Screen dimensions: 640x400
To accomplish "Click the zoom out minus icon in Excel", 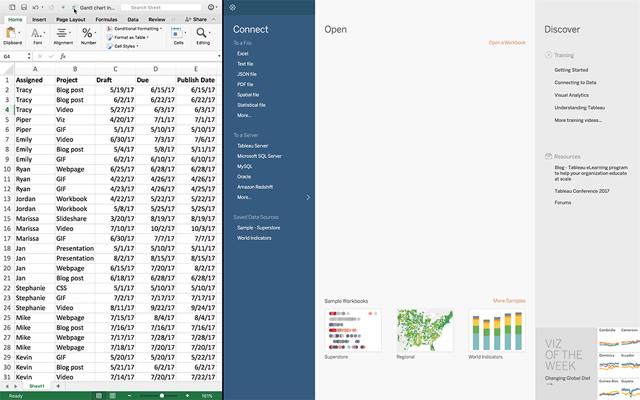I will pyautogui.click(x=129, y=396).
